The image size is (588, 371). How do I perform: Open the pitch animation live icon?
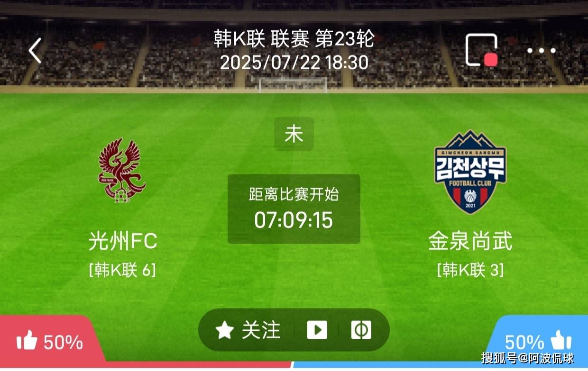(x=361, y=330)
